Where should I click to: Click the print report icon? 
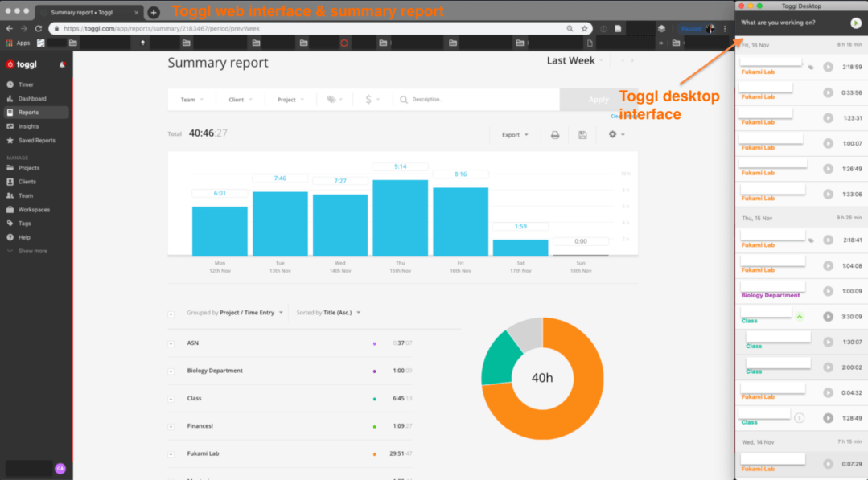(x=555, y=135)
